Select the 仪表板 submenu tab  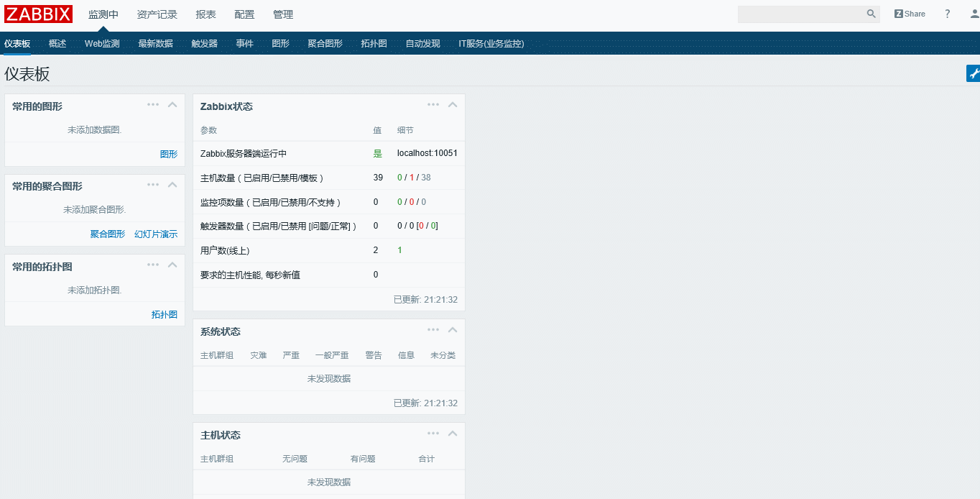(x=17, y=44)
